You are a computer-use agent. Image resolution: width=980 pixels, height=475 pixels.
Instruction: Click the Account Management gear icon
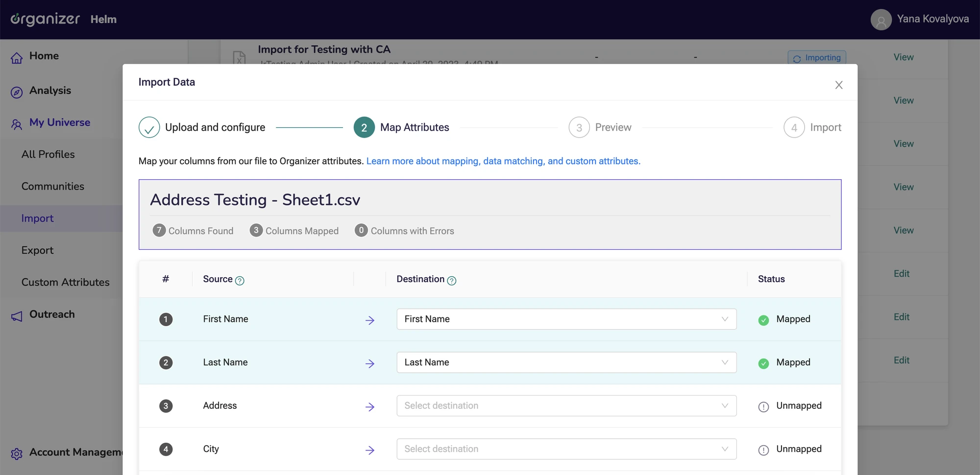pos(17,454)
